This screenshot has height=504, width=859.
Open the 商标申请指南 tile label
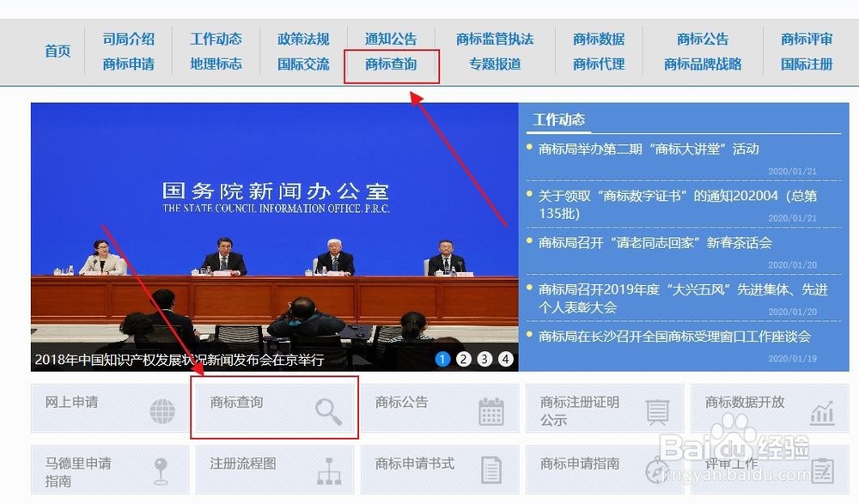580,464
